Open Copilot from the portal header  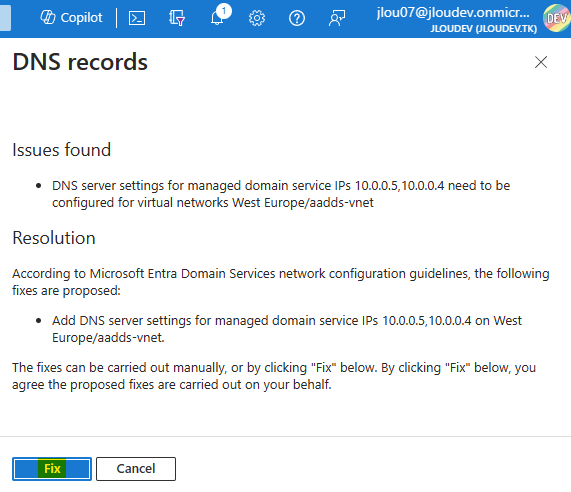(x=71, y=17)
